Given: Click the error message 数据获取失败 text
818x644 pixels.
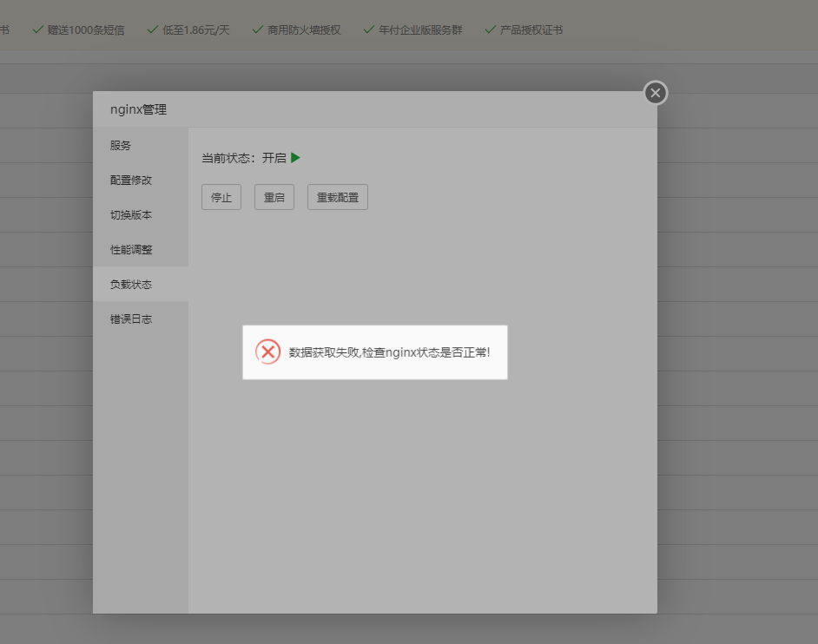Looking at the screenshot, I should click(389, 352).
